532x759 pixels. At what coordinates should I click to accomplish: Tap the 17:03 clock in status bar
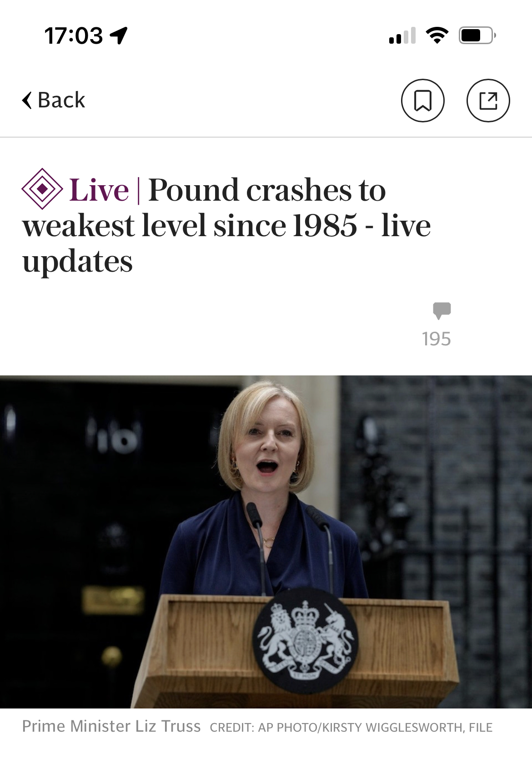pos(74,35)
